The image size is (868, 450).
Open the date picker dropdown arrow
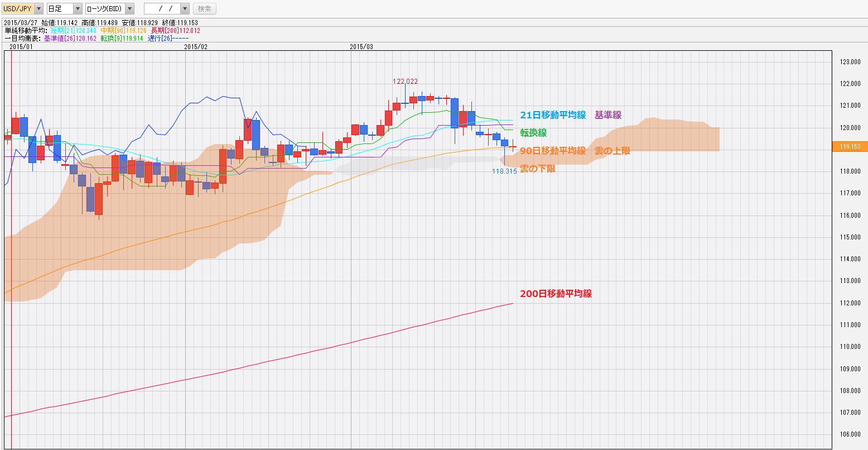[x=185, y=9]
